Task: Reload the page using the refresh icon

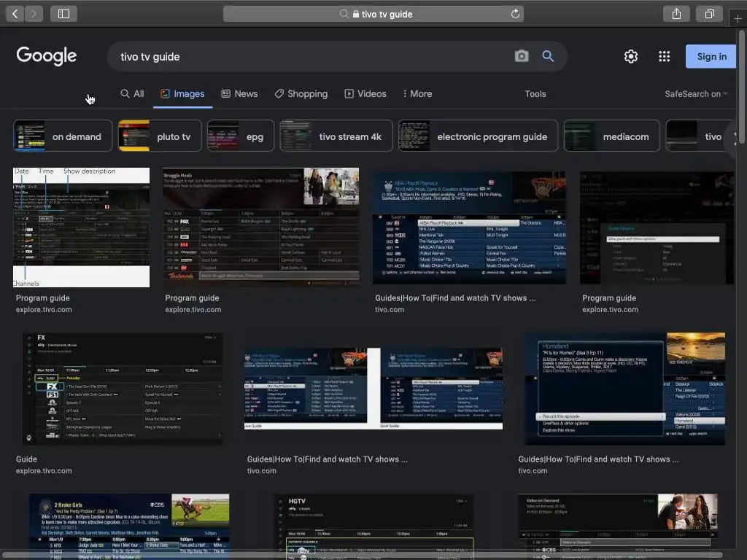Action: coord(515,14)
